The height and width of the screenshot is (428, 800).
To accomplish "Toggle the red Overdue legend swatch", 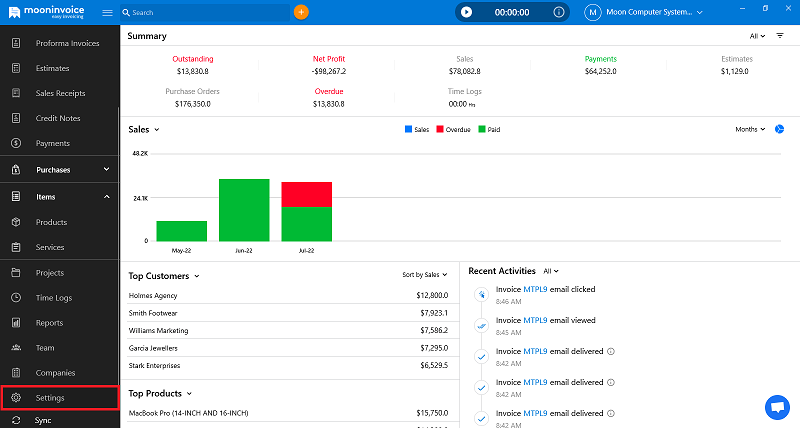I will (440, 130).
